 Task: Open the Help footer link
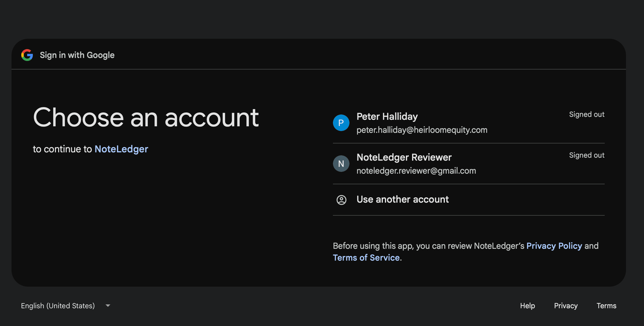click(x=528, y=306)
